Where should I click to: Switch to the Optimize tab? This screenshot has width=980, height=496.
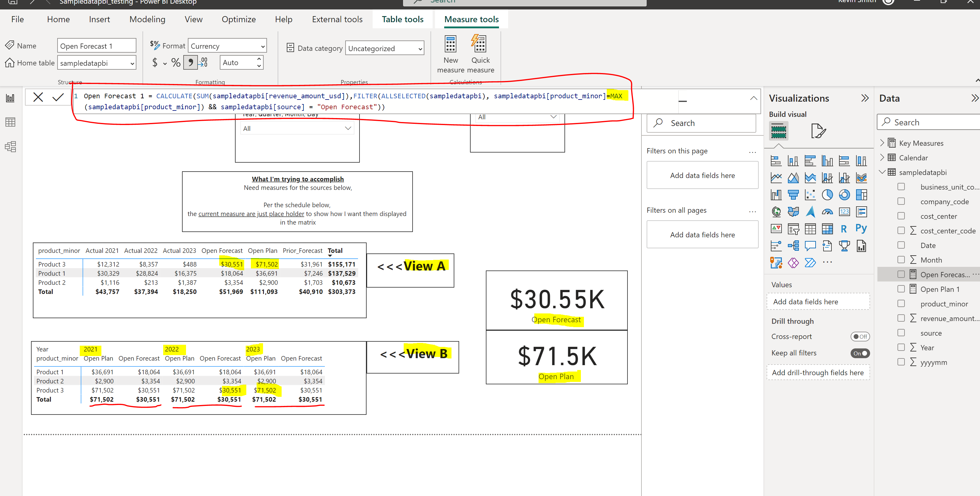click(239, 19)
